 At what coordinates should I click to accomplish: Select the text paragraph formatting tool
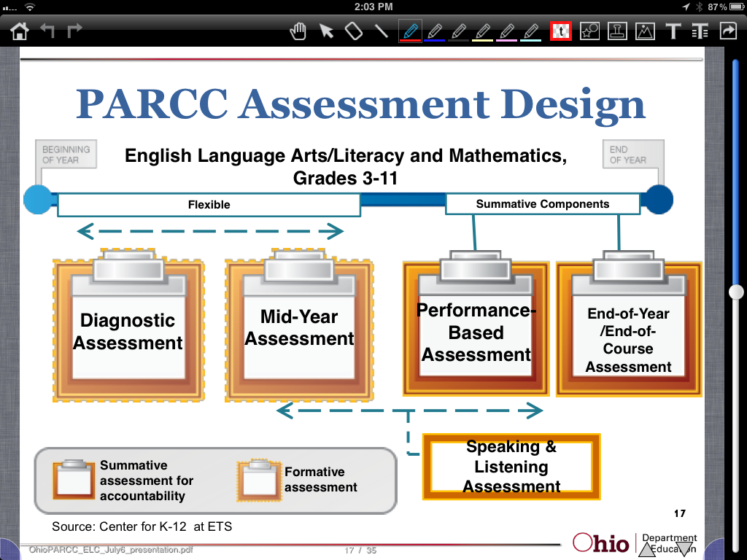(700, 31)
